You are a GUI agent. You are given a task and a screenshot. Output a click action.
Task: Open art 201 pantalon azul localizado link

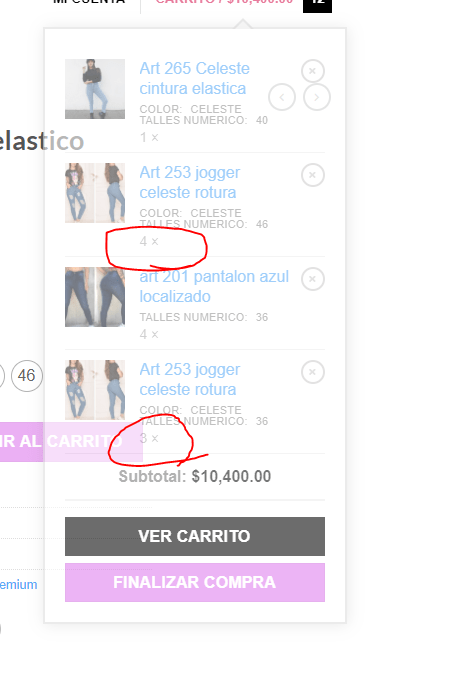(214, 286)
